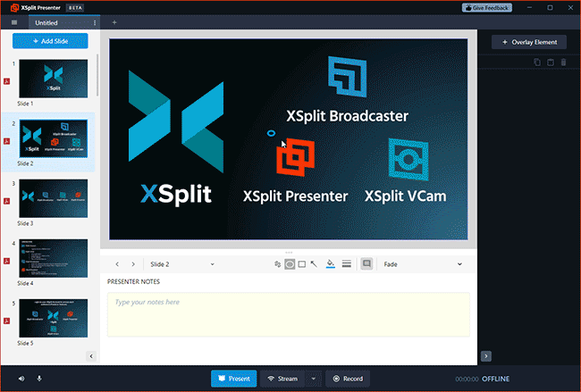The width and height of the screenshot is (581, 392).
Task: Go to previous slide arrow
Action: (x=117, y=264)
